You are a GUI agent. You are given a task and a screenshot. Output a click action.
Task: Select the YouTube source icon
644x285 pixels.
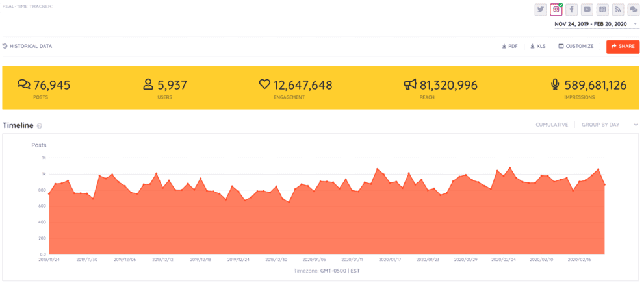587,10
